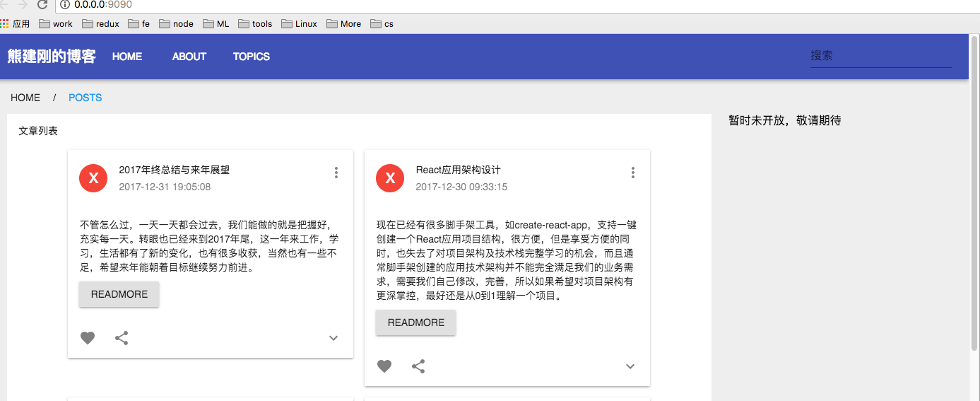
Task: Click the 熊建刚的博客 site title
Action: pyautogui.click(x=52, y=57)
